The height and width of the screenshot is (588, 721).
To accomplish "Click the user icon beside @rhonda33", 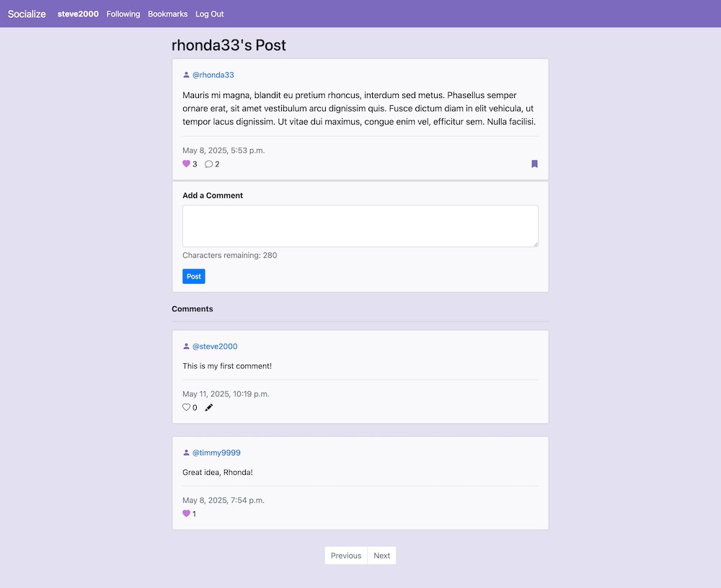I will 186,74.
